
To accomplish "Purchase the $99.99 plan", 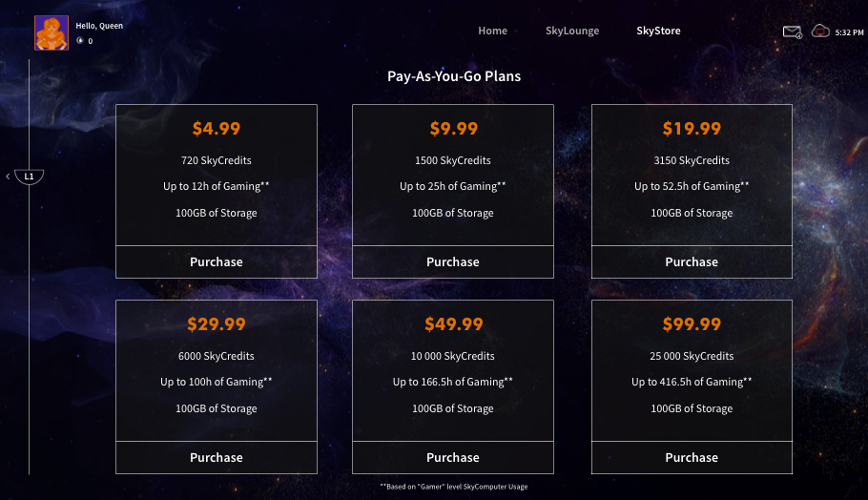I will coord(692,457).
